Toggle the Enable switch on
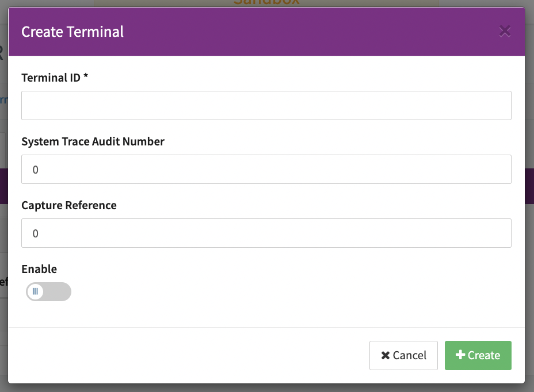 (48, 291)
